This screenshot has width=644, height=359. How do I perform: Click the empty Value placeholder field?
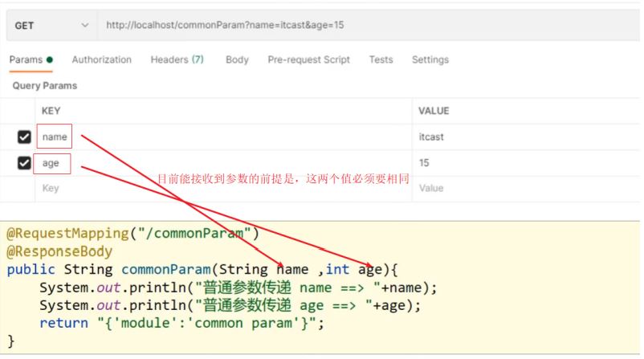coord(431,188)
